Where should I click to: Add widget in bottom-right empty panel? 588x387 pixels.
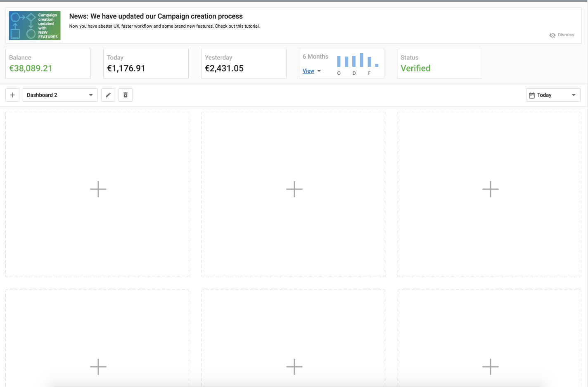490,366
